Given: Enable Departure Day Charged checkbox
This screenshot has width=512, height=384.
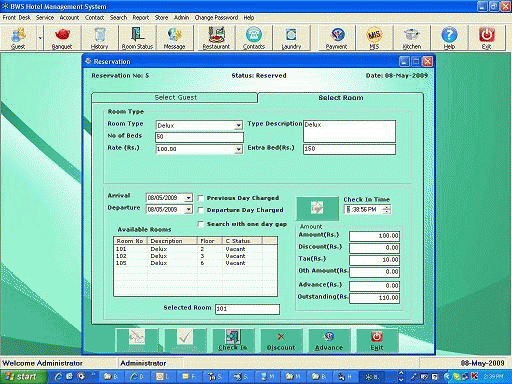Looking at the screenshot, I should click(x=201, y=210).
